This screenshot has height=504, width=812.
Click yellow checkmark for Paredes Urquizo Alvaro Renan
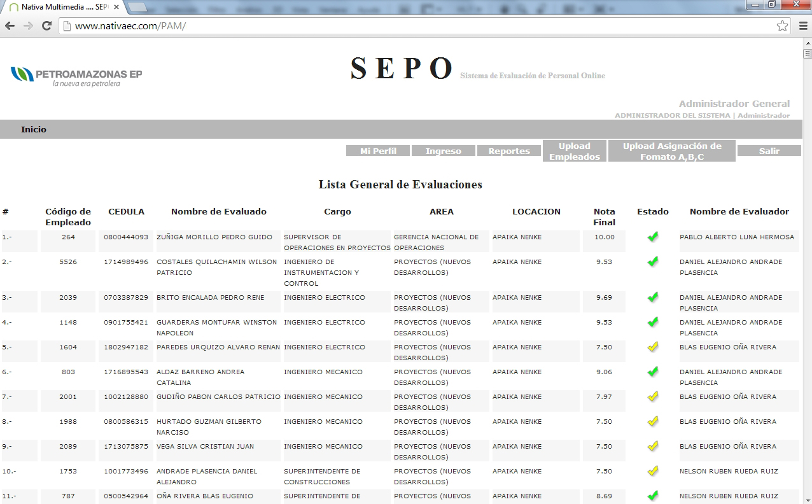click(x=652, y=347)
